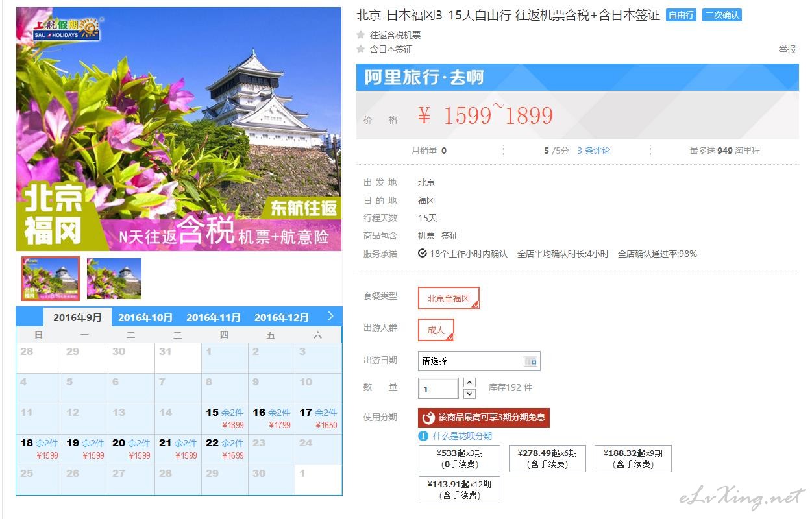Screen dimensions: 812x519
Task: Click the SAL Holidays logo on photo
Action: tap(68, 29)
